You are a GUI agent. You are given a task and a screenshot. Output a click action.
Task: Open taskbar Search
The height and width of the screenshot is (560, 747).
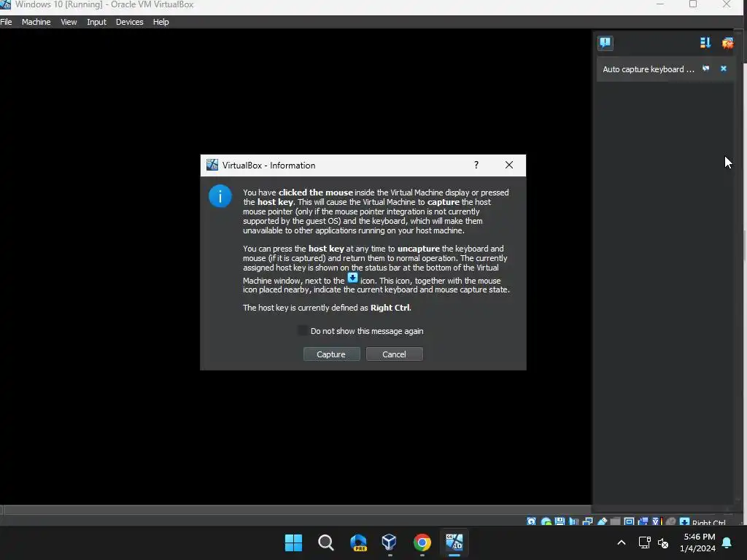(x=326, y=542)
